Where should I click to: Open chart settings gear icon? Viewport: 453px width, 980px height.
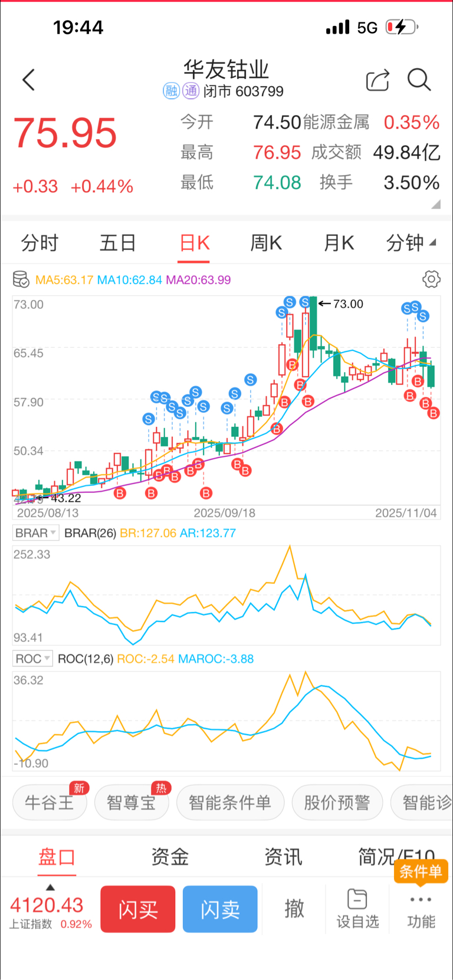[x=431, y=279]
